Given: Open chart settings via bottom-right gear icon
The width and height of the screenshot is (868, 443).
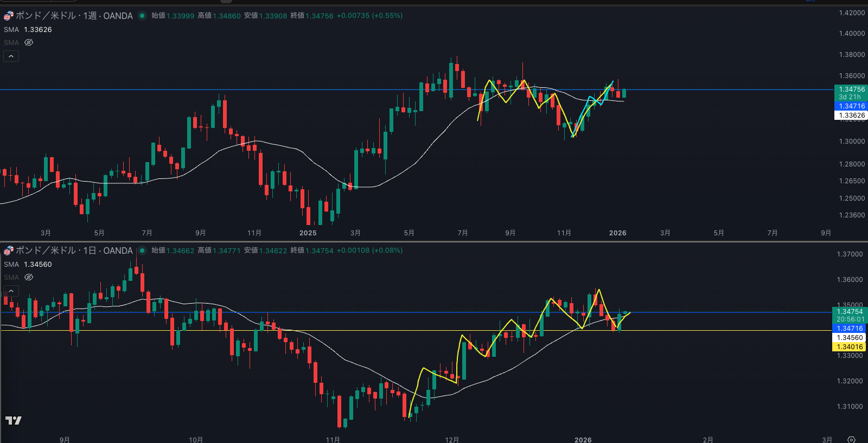Looking at the screenshot, I should point(851,439).
